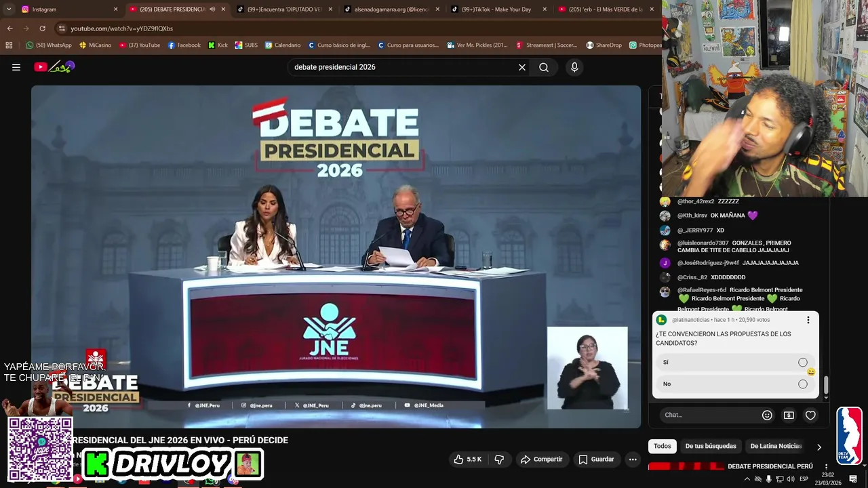Open poll options three-dot menu

(x=808, y=320)
